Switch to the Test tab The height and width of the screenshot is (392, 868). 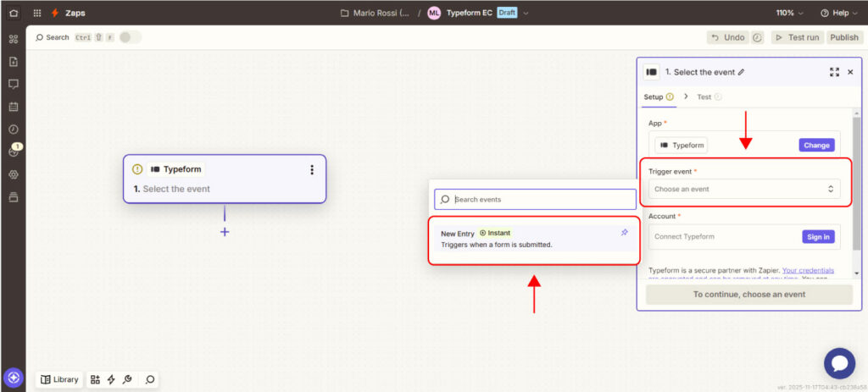(x=709, y=97)
